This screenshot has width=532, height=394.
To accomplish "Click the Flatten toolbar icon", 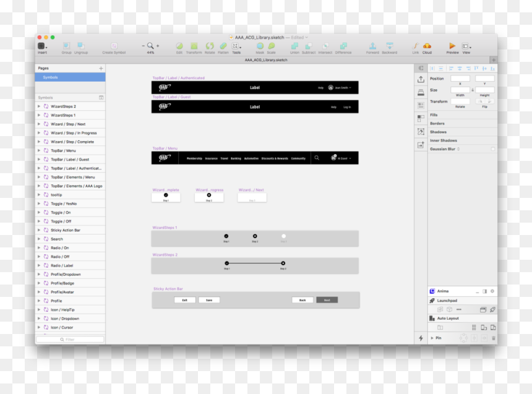I will pyautogui.click(x=223, y=46).
